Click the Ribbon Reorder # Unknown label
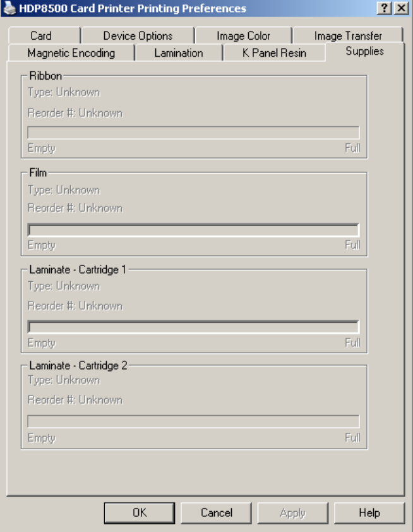The height and width of the screenshot is (532, 413). [x=75, y=112]
